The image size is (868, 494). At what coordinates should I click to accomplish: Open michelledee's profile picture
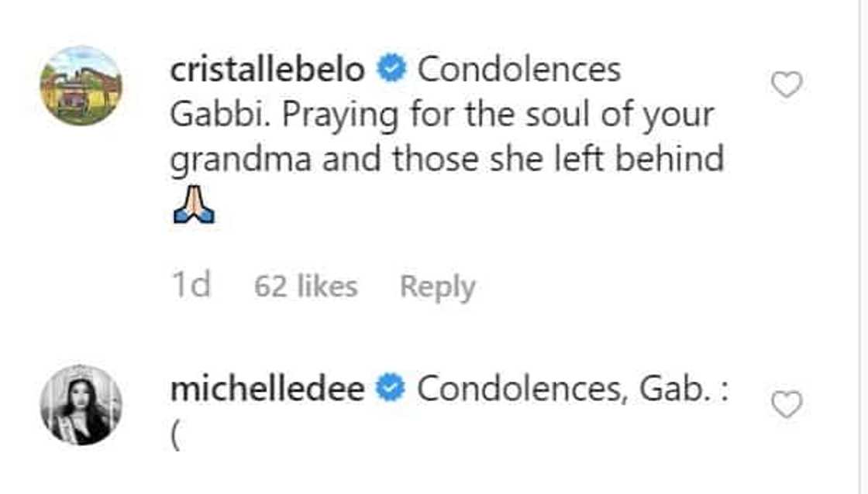(x=81, y=405)
